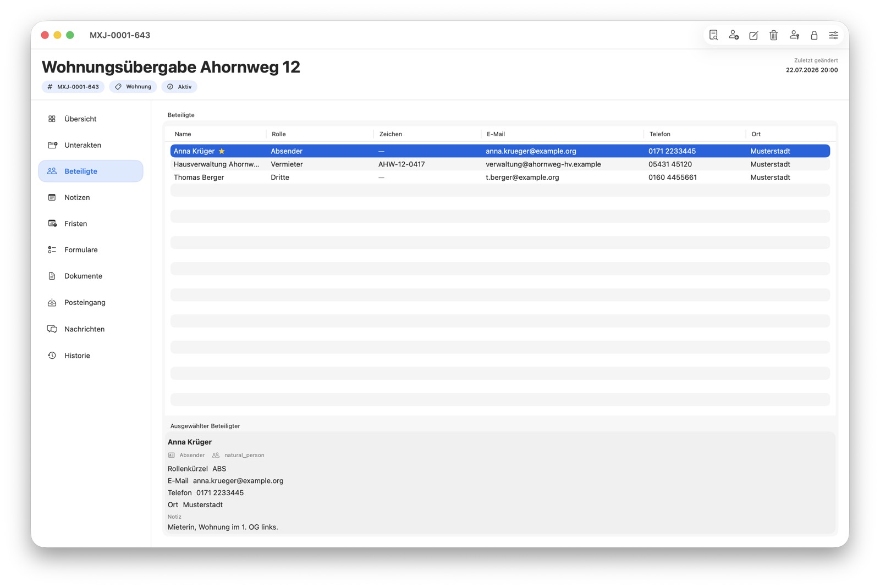
Task: Click email verwaltung@ahornweg-hv.example in table
Action: 543,164
